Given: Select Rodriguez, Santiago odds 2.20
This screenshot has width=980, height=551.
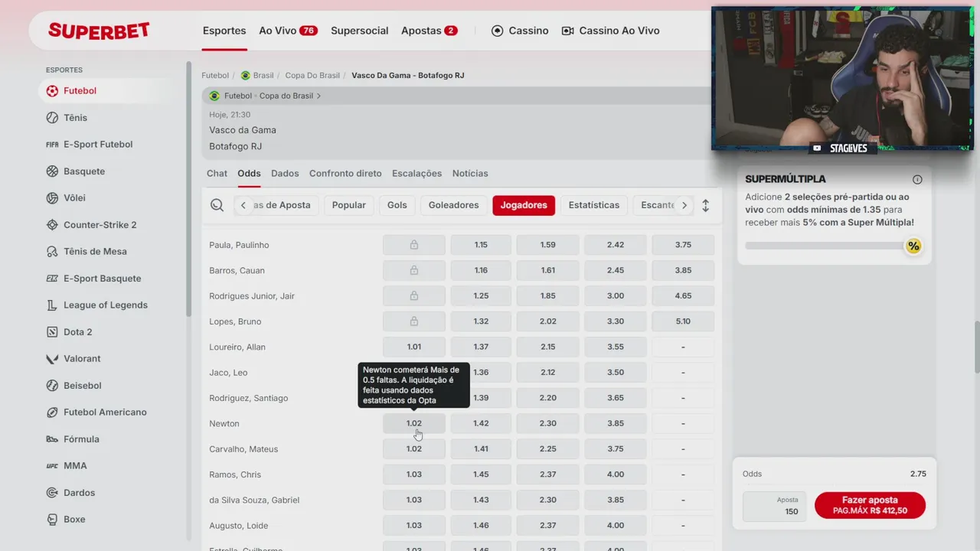Looking at the screenshot, I should (548, 398).
